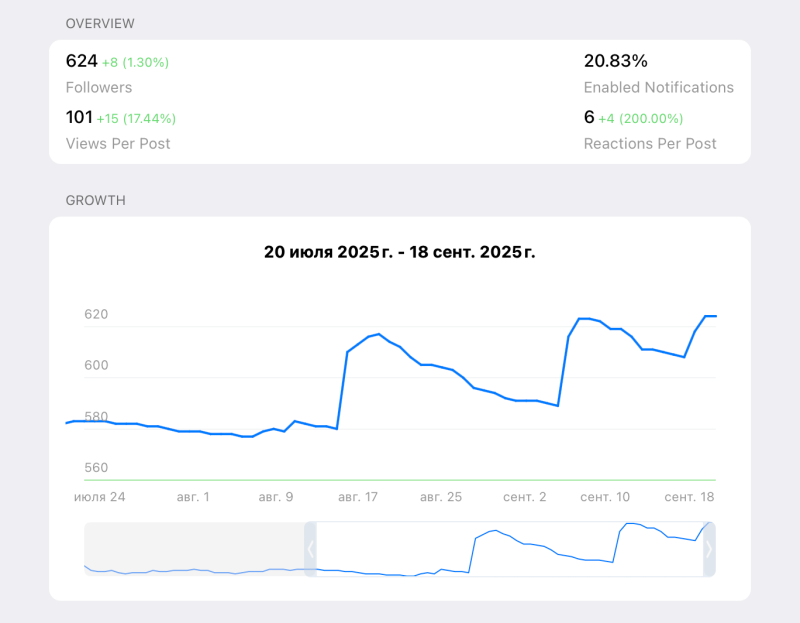Screen dimensions: 800x623
Task: Click the Reactions Per Post label
Action: (650, 143)
